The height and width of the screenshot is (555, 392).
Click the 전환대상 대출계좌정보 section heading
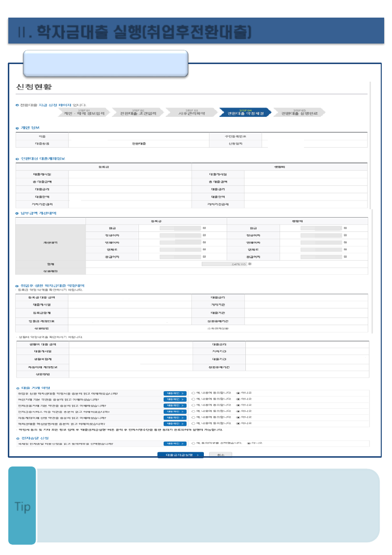click(43, 158)
